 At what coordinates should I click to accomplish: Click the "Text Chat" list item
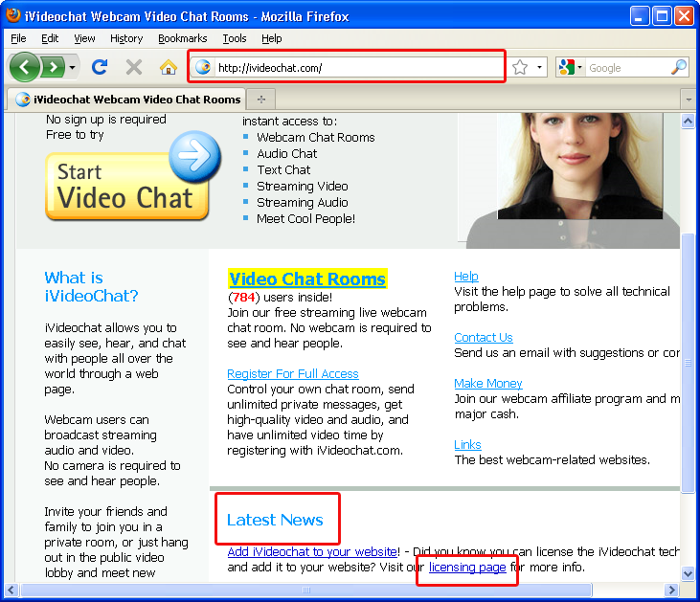point(283,170)
